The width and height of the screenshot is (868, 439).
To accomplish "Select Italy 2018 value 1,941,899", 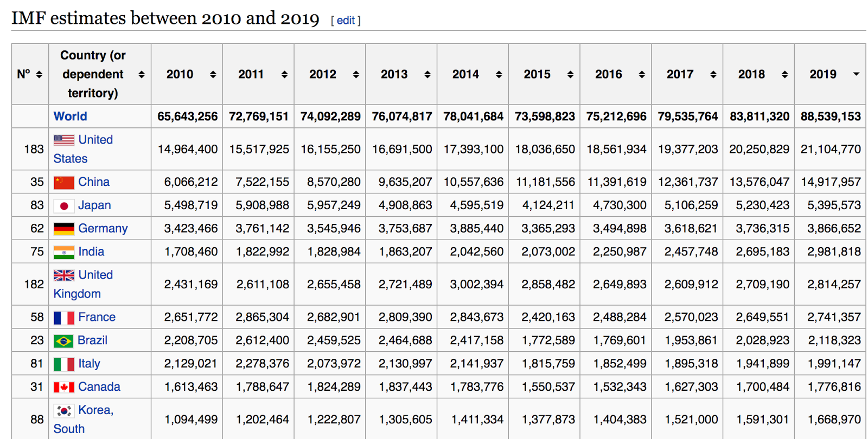I will [x=763, y=364].
